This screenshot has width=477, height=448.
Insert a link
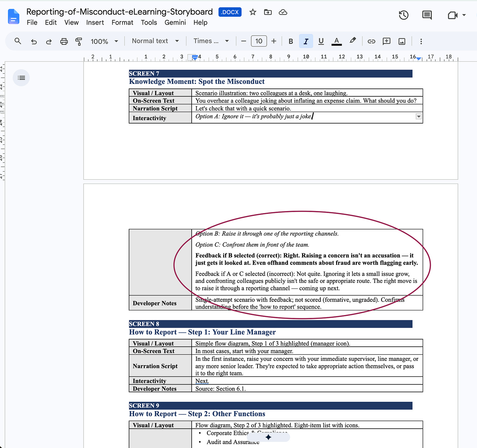pos(371,41)
